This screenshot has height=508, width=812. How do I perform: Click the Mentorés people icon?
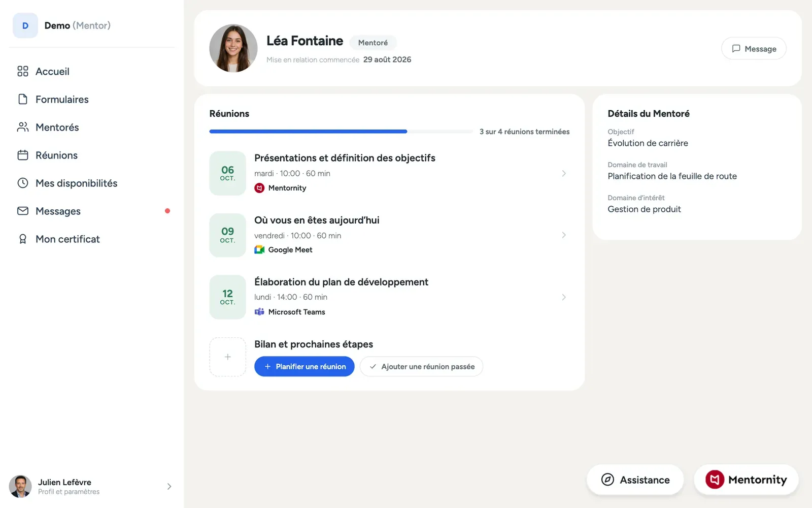[x=23, y=127]
